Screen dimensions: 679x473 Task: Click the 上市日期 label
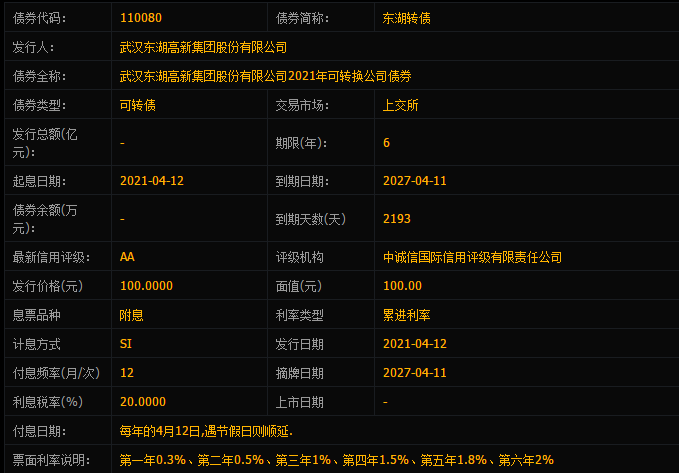(300, 402)
